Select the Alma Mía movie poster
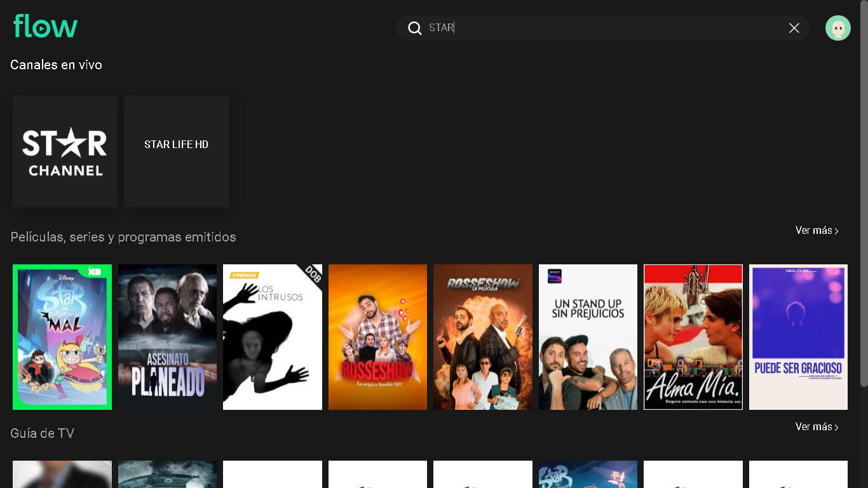This screenshot has width=868, height=488. [x=693, y=337]
